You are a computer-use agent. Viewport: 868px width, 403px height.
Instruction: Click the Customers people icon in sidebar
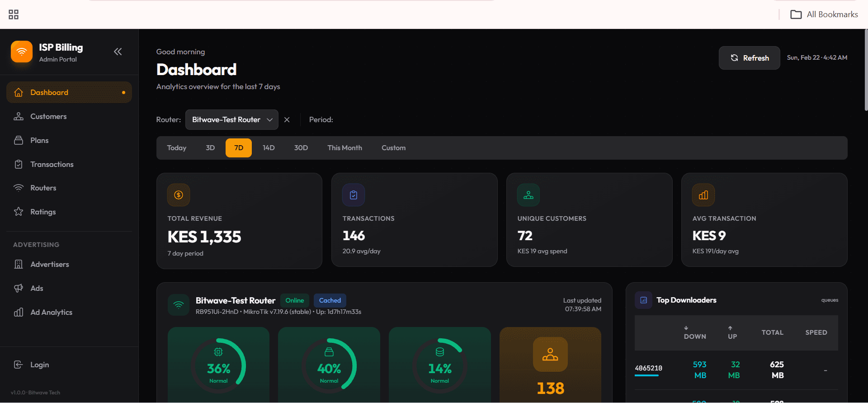pyautogui.click(x=19, y=116)
